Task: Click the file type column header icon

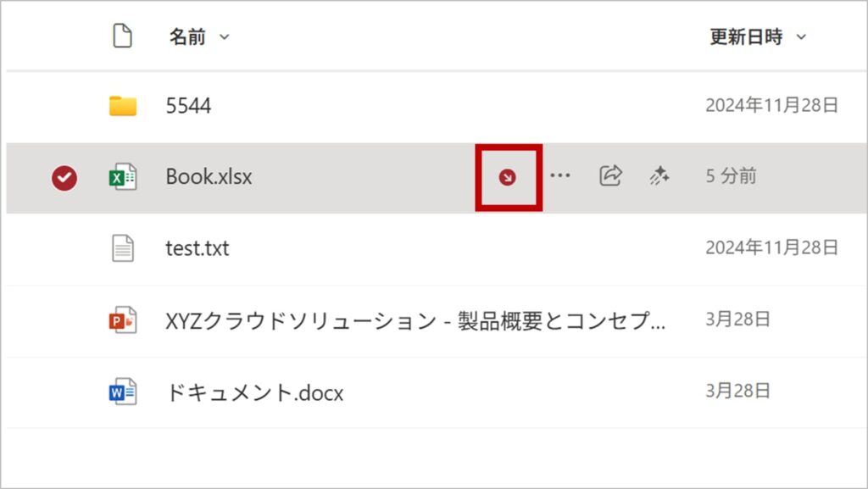Action: click(x=123, y=36)
